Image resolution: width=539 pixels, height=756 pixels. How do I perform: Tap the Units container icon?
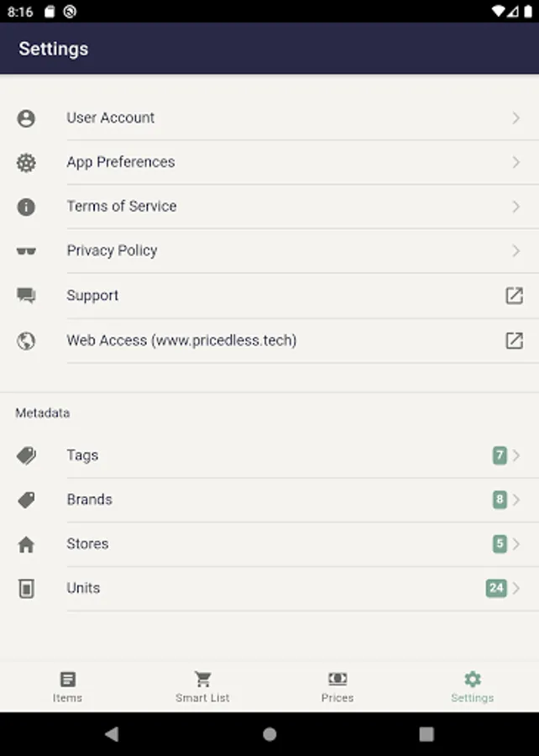coord(26,589)
